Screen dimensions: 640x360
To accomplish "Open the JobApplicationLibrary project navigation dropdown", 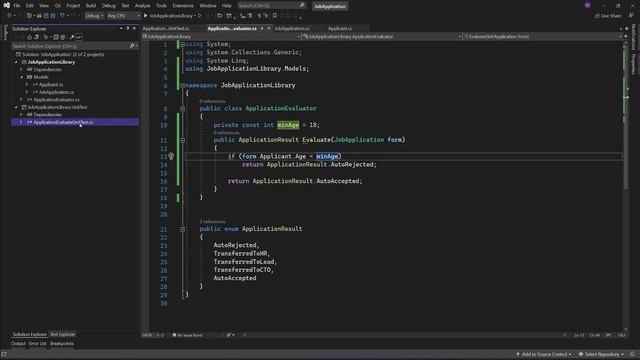I will click(x=221, y=36).
